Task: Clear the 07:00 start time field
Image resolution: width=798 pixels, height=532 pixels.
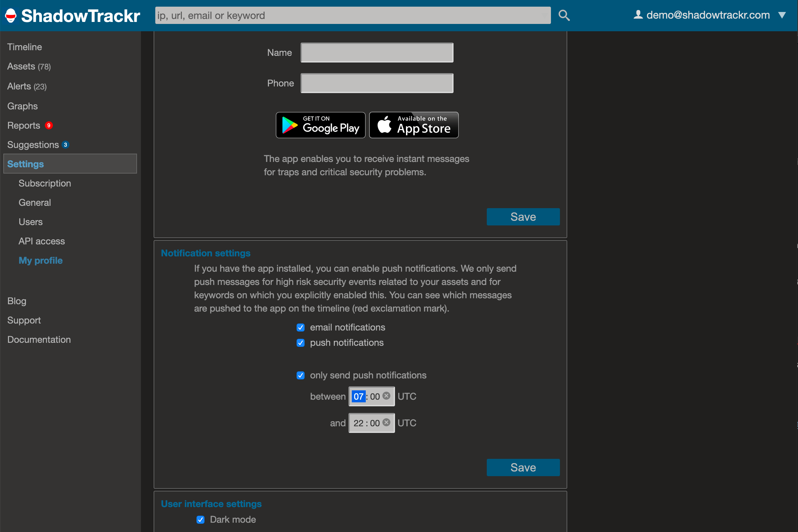Action: tap(387, 395)
